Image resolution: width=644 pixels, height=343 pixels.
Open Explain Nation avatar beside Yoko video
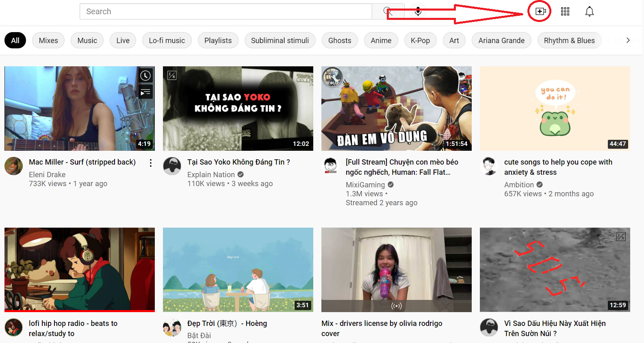click(x=172, y=166)
